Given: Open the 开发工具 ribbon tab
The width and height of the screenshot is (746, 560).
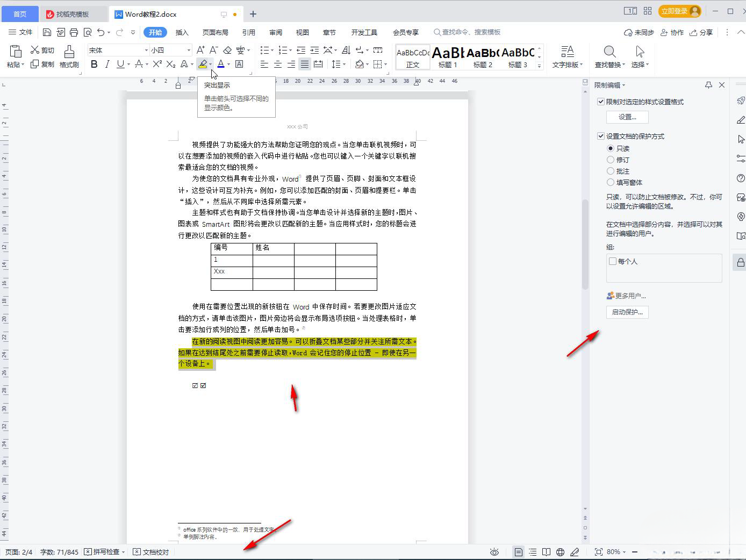Looking at the screenshot, I should (364, 32).
